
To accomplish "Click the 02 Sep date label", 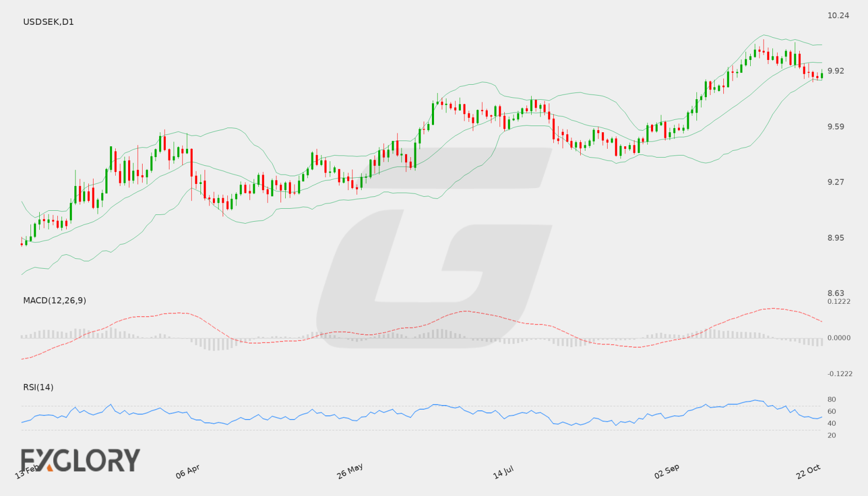I will coord(667,472).
